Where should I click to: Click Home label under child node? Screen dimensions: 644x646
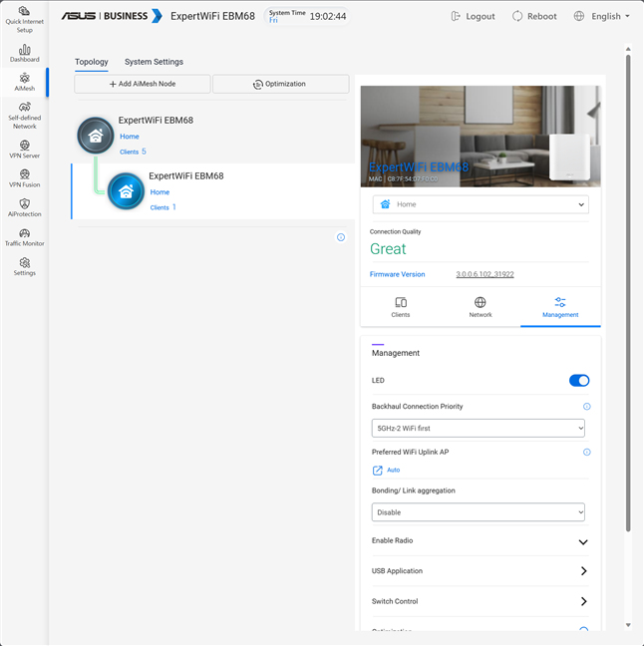[x=160, y=192]
